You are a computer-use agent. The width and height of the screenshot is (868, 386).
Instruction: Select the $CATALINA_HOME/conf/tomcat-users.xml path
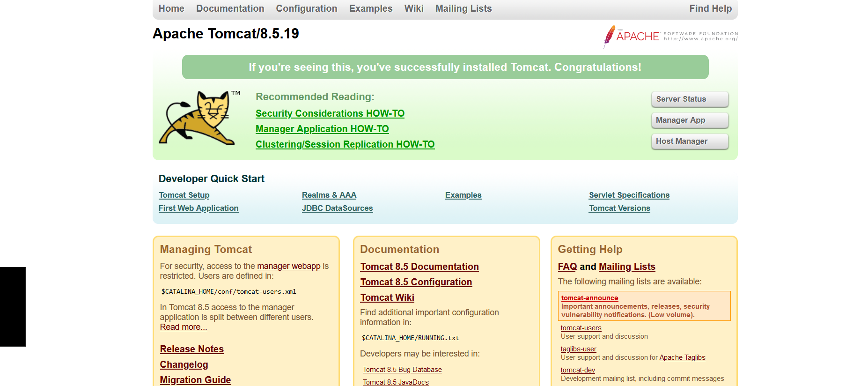(229, 291)
